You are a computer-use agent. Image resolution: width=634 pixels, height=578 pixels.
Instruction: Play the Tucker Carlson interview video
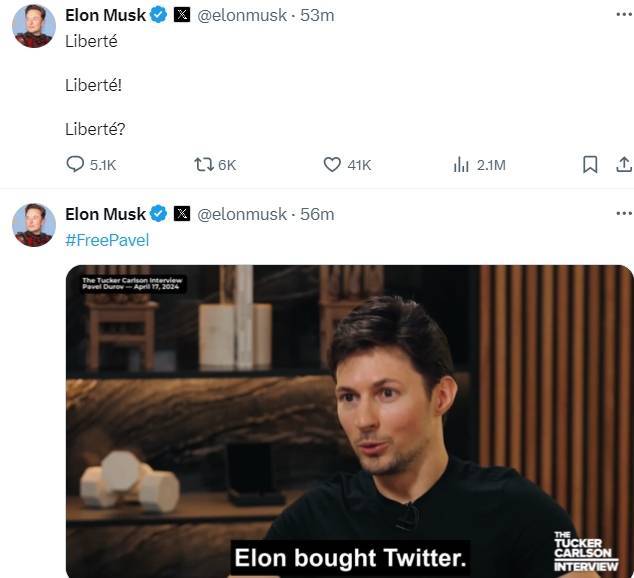350,421
